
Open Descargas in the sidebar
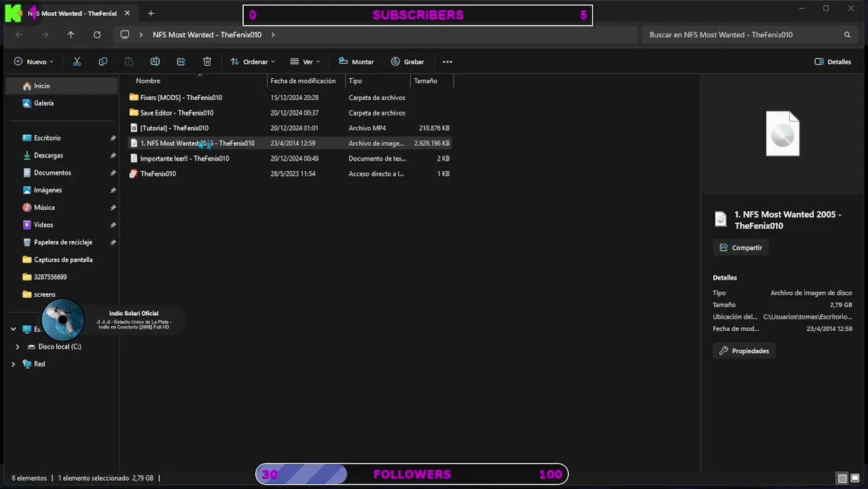tap(48, 156)
